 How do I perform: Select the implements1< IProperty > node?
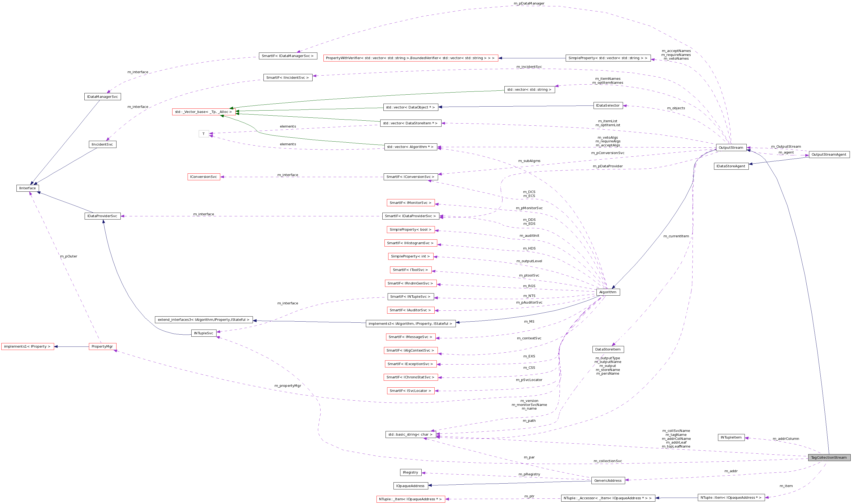[x=28, y=347]
